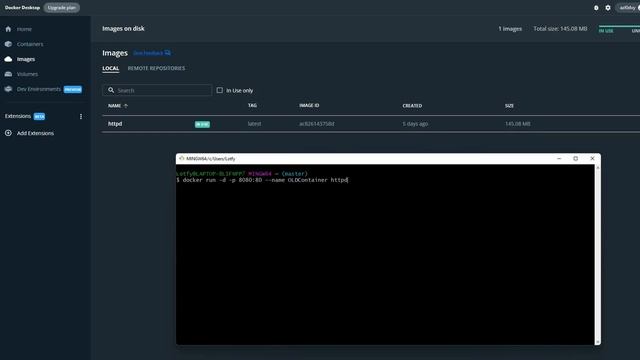Open the user account button
Screen dimensions: 640x360
point(628,8)
